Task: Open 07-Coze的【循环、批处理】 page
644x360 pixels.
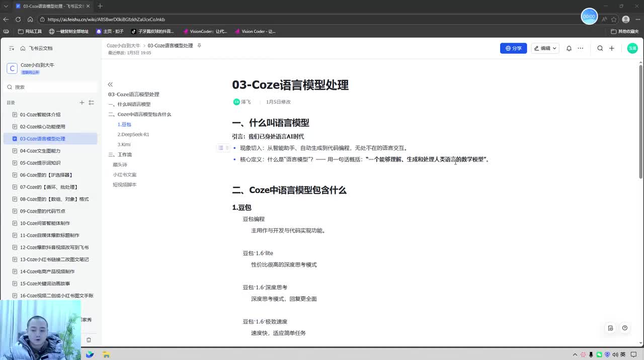Action: (49, 187)
